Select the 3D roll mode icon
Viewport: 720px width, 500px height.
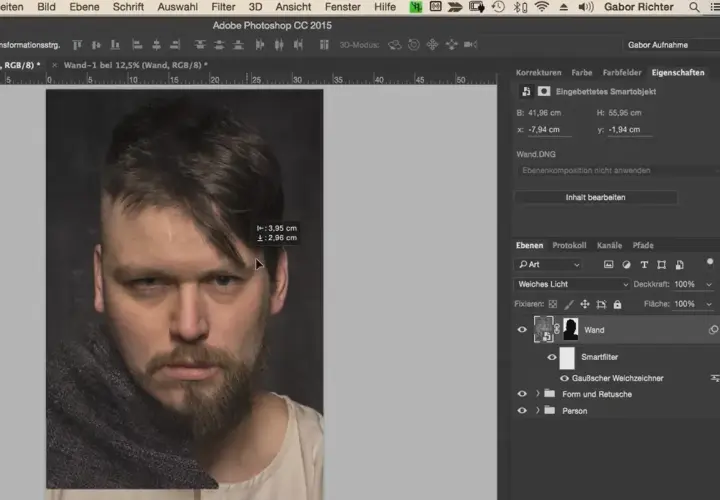pyautogui.click(x=414, y=45)
